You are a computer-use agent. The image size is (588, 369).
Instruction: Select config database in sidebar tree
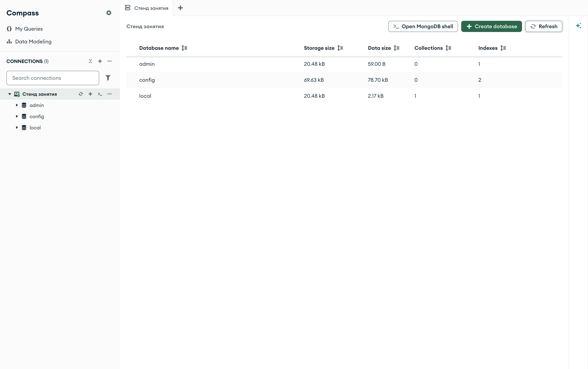[37, 116]
